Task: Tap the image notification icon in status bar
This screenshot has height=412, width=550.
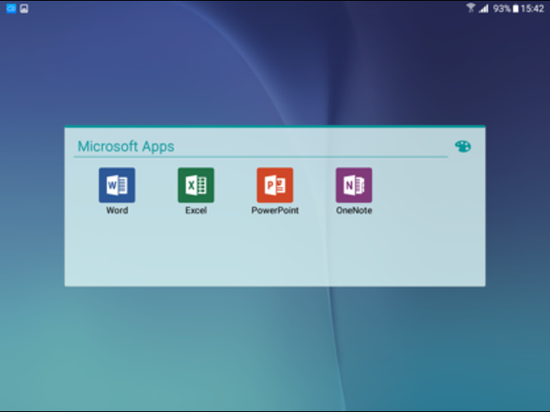Action: point(24,8)
